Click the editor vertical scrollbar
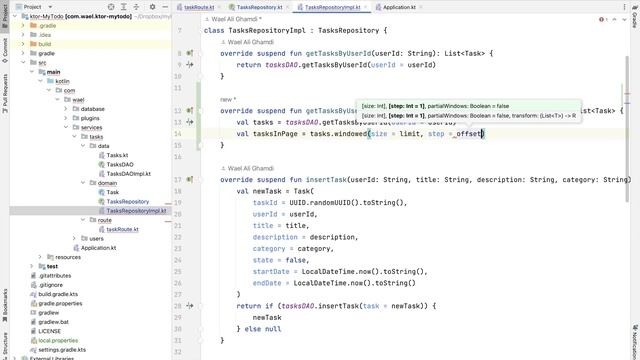The image size is (640, 360). [x=627, y=128]
